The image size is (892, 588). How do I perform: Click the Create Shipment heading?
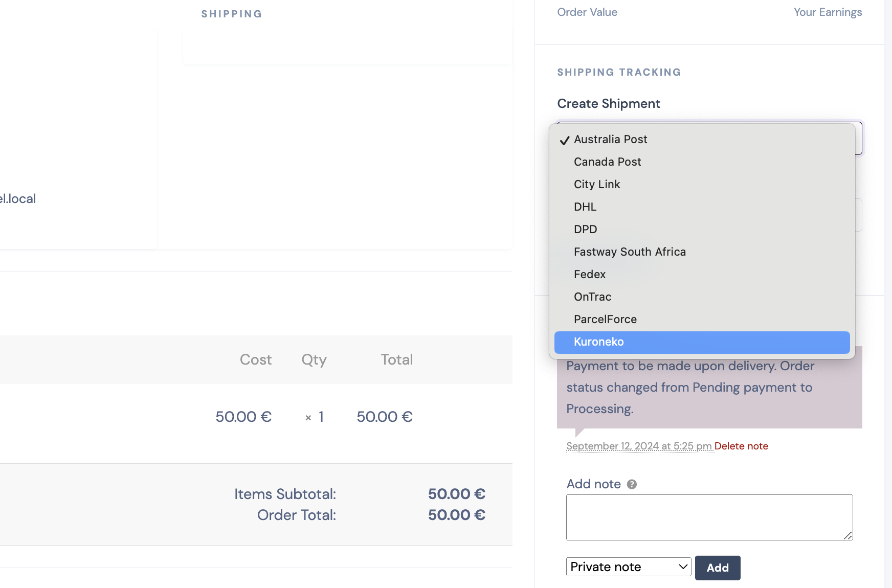pos(609,104)
